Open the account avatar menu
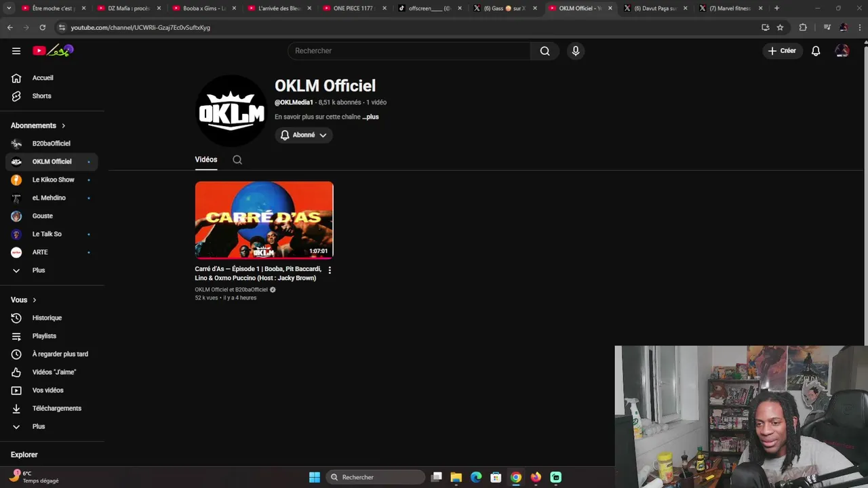The height and width of the screenshot is (488, 868). [x=842, y=51]
